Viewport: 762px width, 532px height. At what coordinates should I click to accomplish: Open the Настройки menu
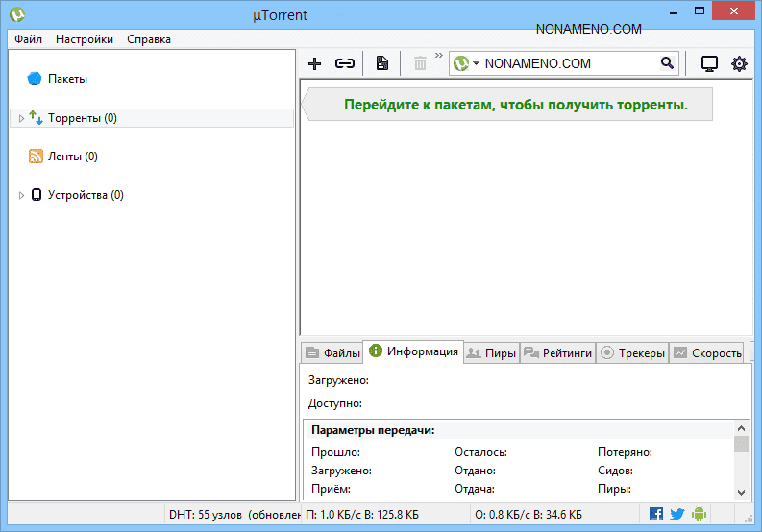click(x=85, y=39)
